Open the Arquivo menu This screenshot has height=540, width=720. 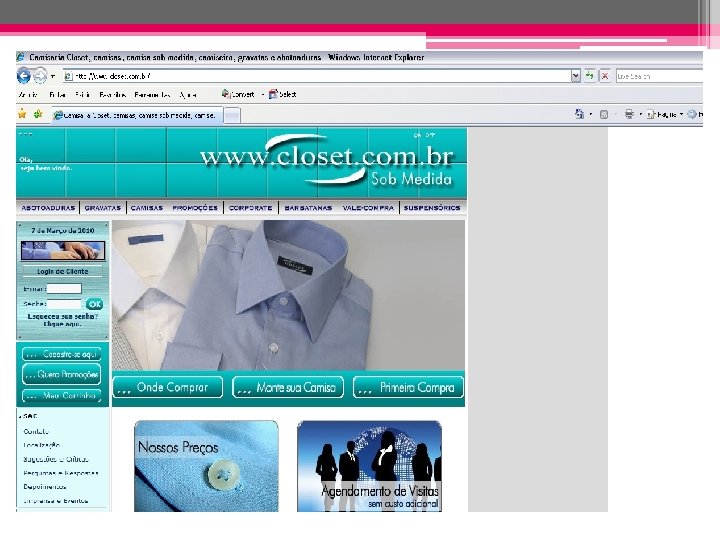point(28,95)
